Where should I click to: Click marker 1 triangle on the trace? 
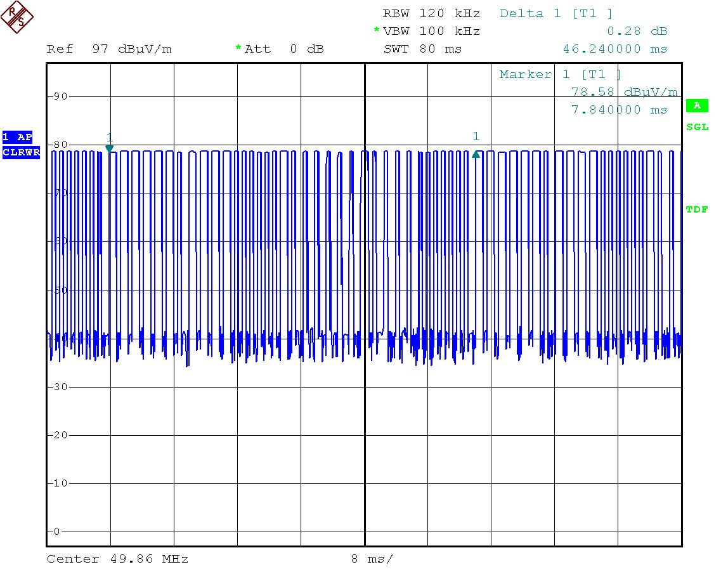(x=109, y=148)
